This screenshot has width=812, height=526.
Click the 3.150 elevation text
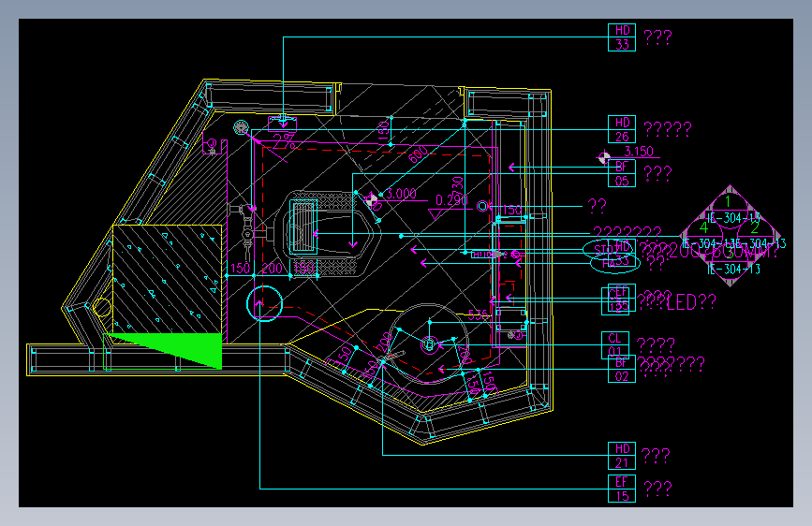click(639, 152)
